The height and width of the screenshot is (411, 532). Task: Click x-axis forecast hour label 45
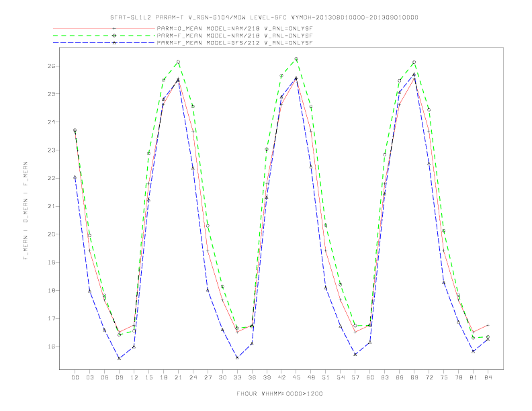pyautogui.click(x=296, y=377)
